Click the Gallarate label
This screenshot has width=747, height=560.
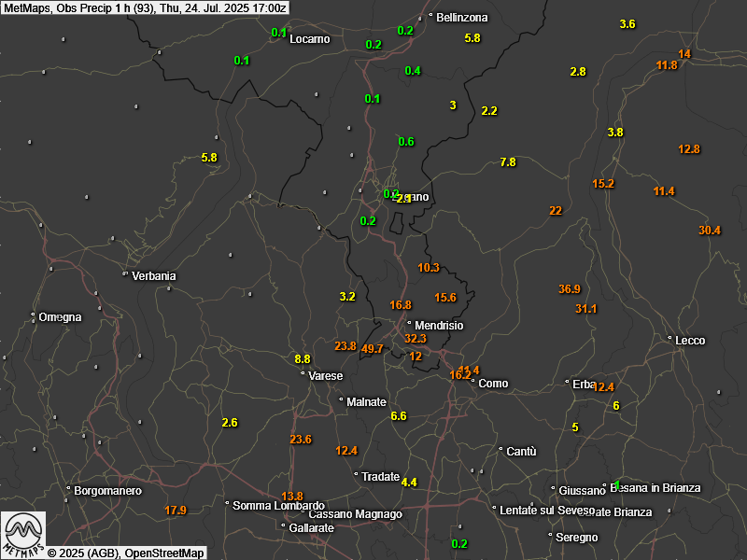click(x=311, y=528)
